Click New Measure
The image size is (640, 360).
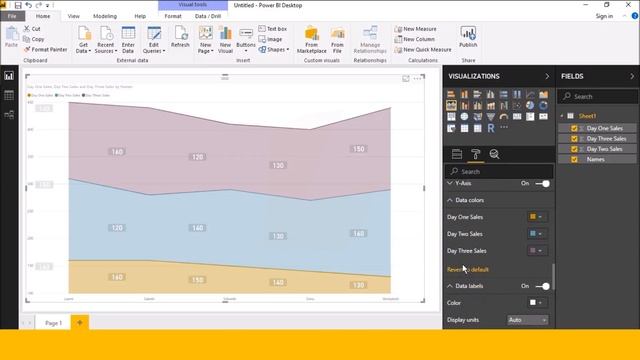coord(415,29)
